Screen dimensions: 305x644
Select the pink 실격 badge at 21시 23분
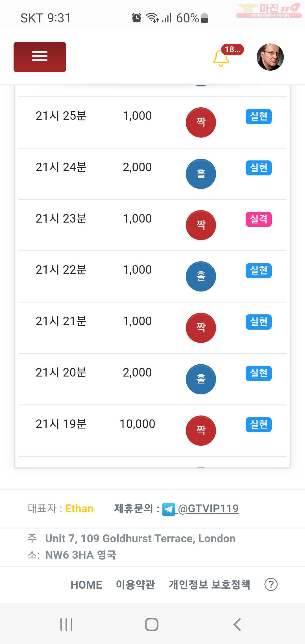259,219
